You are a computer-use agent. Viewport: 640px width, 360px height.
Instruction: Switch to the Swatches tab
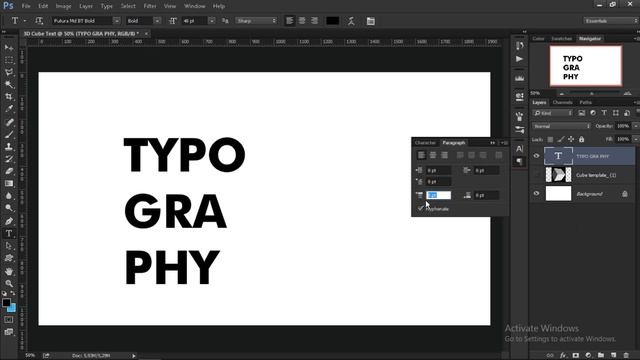pos(562,38)
